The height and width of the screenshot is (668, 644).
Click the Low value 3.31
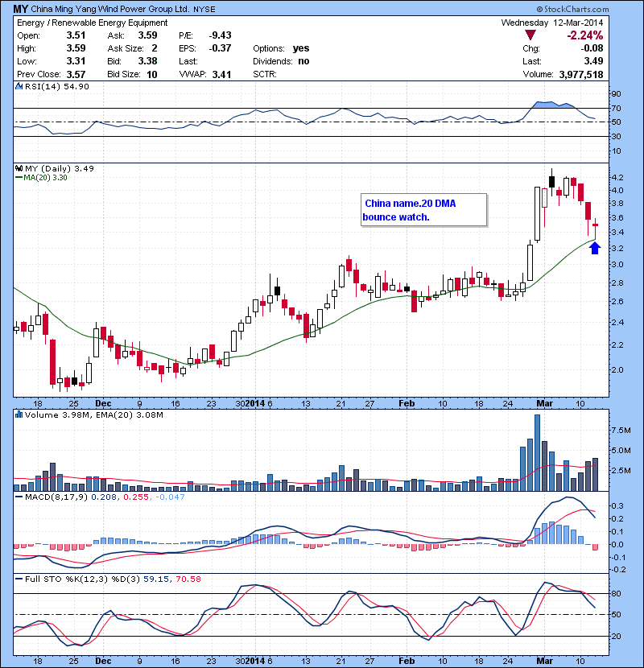click(x=76, y=61)
